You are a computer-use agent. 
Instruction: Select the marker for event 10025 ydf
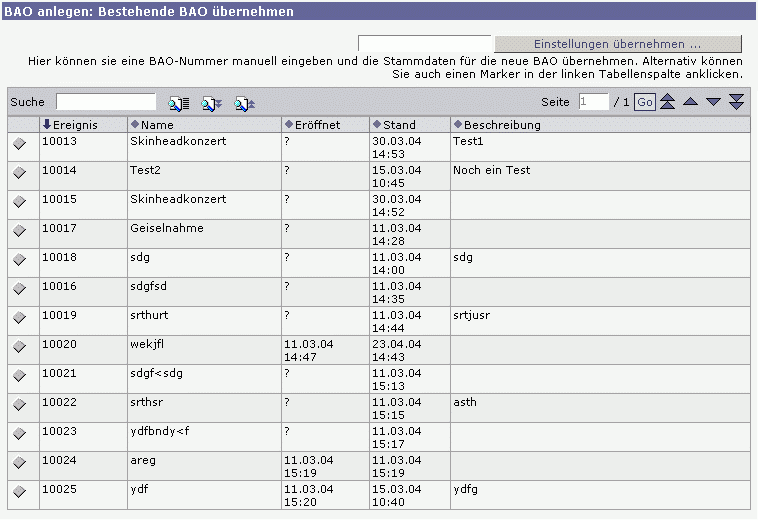click(x=19, y=492)
